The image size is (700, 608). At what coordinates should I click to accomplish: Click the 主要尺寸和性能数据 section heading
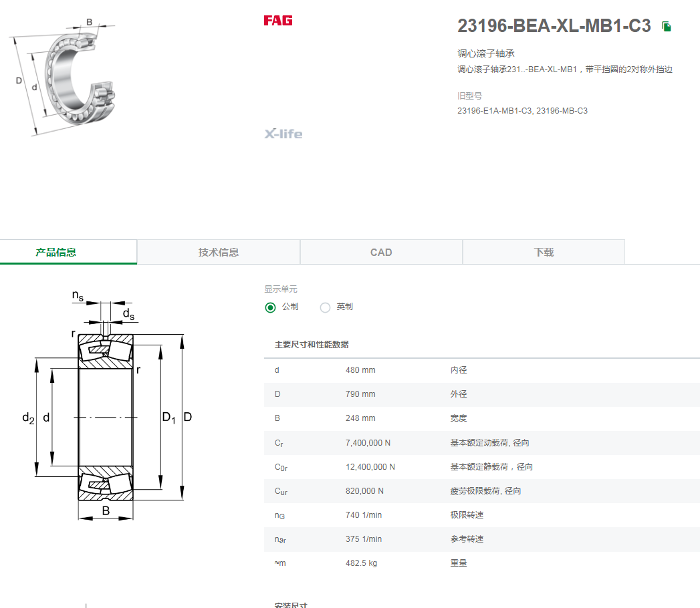(312, 344)
